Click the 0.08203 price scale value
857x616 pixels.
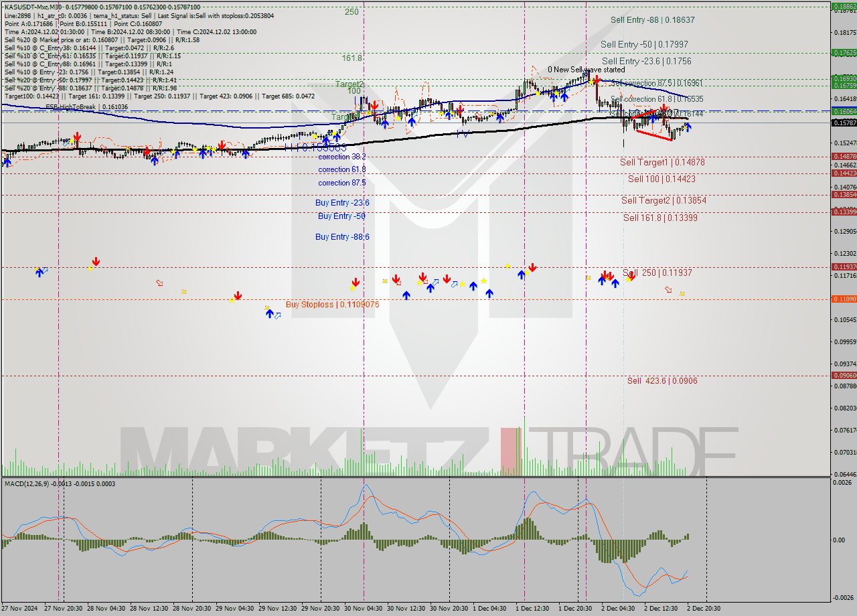pyautogui.click(x=844, y=408)
